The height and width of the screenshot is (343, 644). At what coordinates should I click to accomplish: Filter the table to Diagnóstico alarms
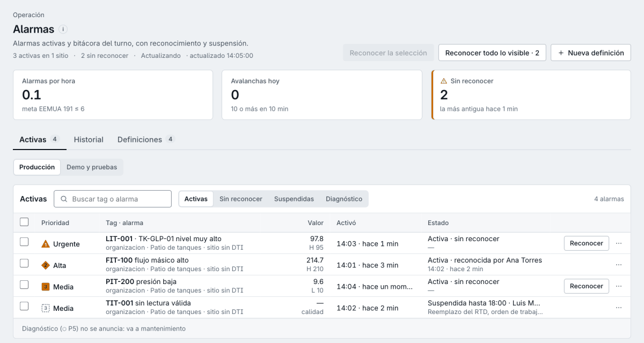(x=344, y=199)
